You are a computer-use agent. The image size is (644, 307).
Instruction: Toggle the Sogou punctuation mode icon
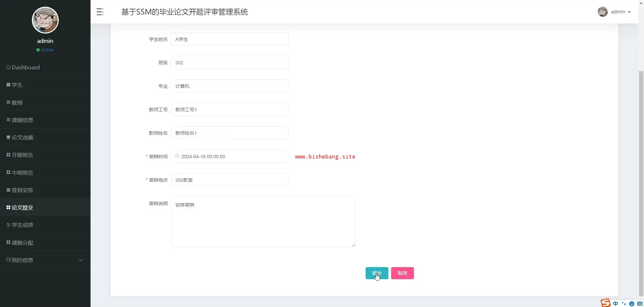[624, 304]
